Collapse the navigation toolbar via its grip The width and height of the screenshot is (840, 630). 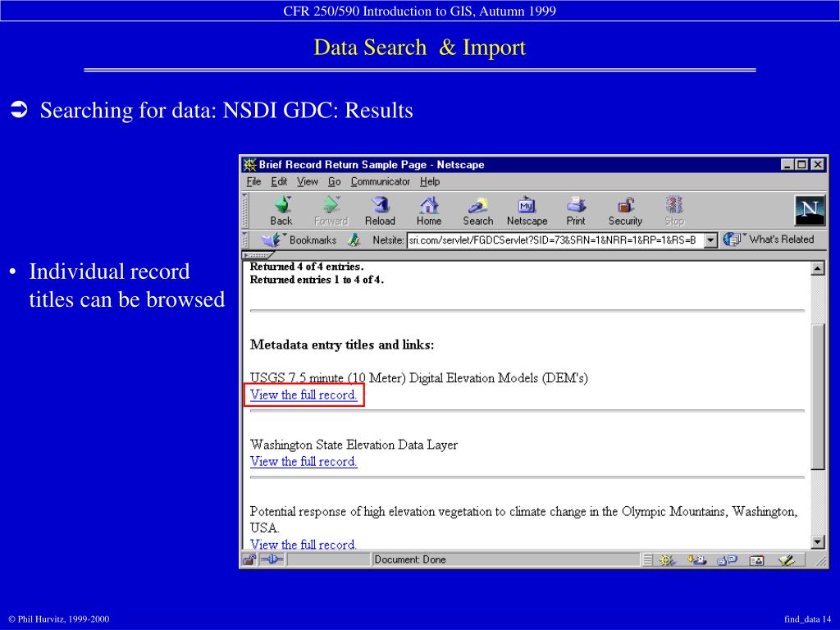click(x=244, y=211)
